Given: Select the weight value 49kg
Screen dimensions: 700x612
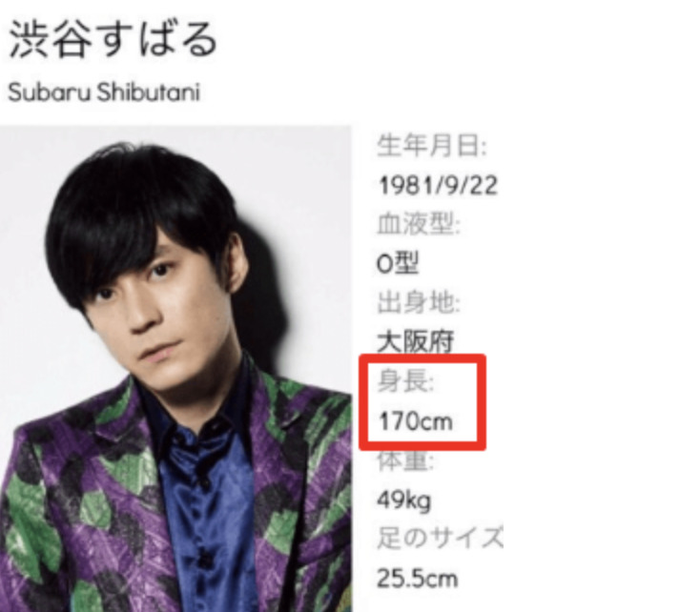Looking at the screenshot, I should click(x=404, y=500).
